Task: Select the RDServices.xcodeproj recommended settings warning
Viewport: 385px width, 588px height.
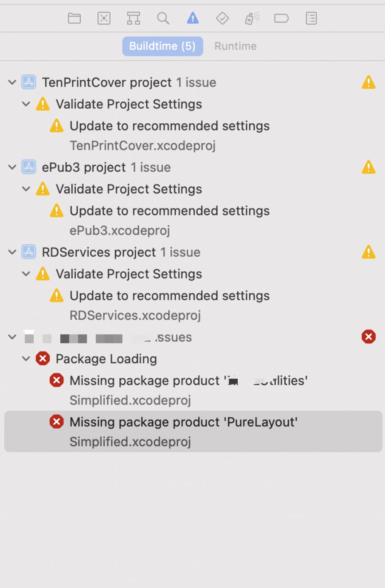Action: tap(169, 296)
